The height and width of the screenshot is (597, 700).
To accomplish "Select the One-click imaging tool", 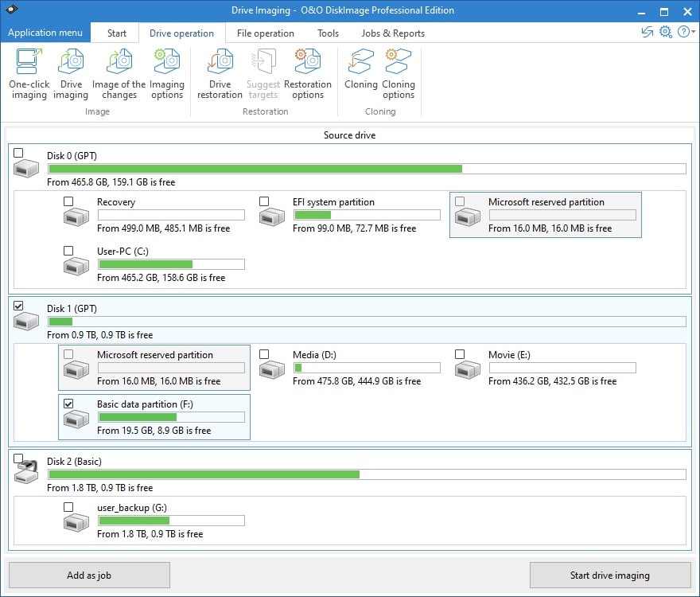I will click(x=29, y=72).
